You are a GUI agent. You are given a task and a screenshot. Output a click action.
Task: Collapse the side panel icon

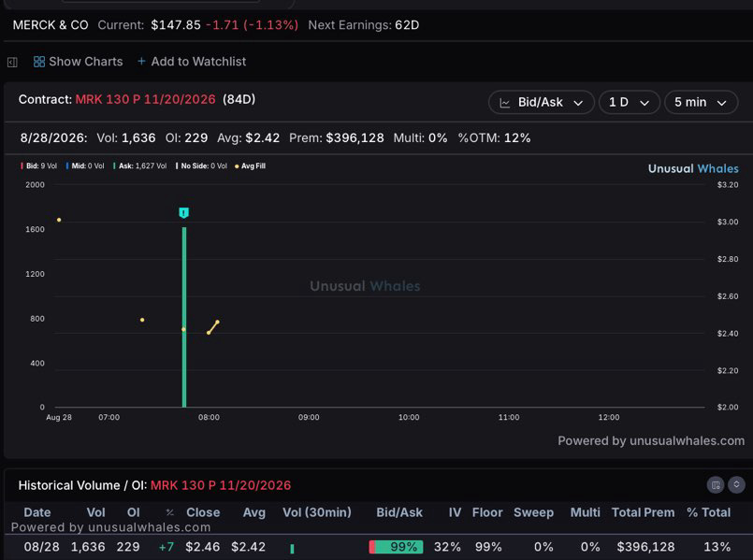click(12, 63)
